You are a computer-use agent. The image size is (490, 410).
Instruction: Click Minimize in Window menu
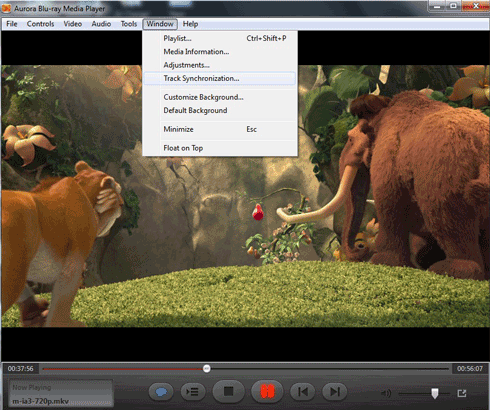click(x=220, y=129)
